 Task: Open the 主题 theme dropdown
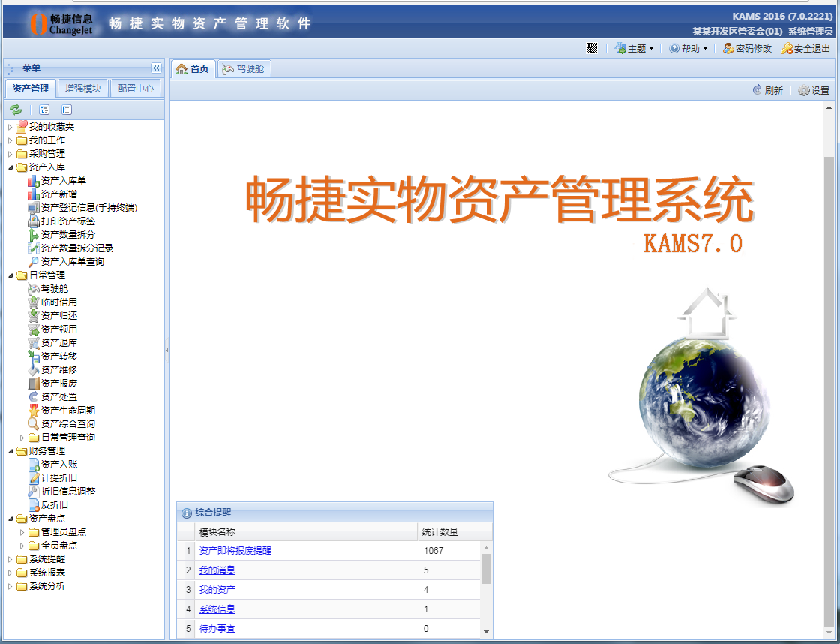(x=634, y=47)
